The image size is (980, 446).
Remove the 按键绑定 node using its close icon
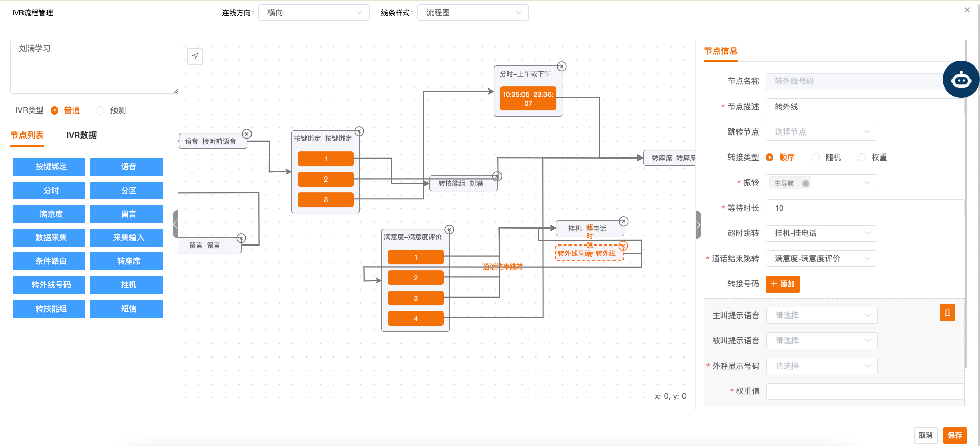tap(359, 131)
